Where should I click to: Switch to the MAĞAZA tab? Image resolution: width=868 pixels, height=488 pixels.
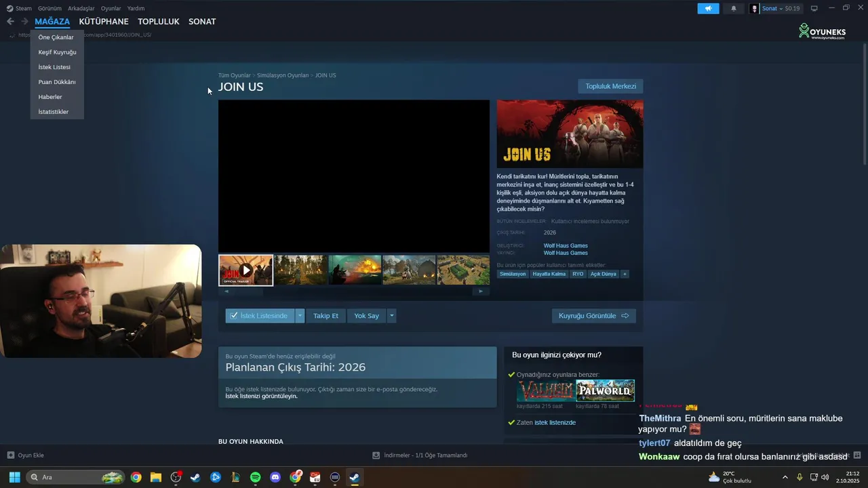click(x=52, y=22)
